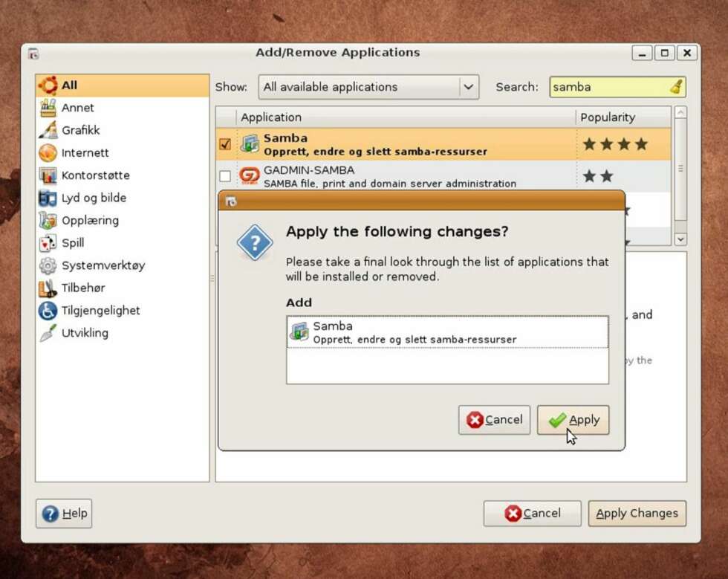728x579 pixels.
Task: Click the 'Oppprett, endre og slett samba-ressurser' text in the Add list
Action: [415, 340]
